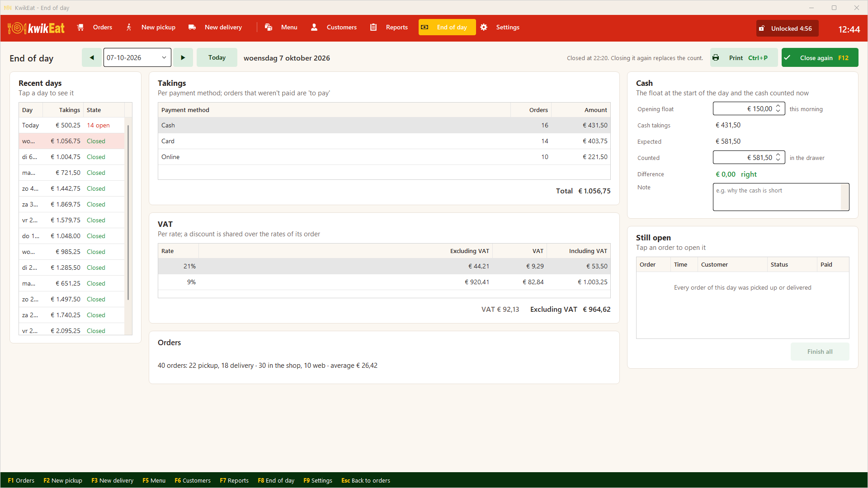
Task: Click F9 Settings in footer
Action: [x=318, y=480]
